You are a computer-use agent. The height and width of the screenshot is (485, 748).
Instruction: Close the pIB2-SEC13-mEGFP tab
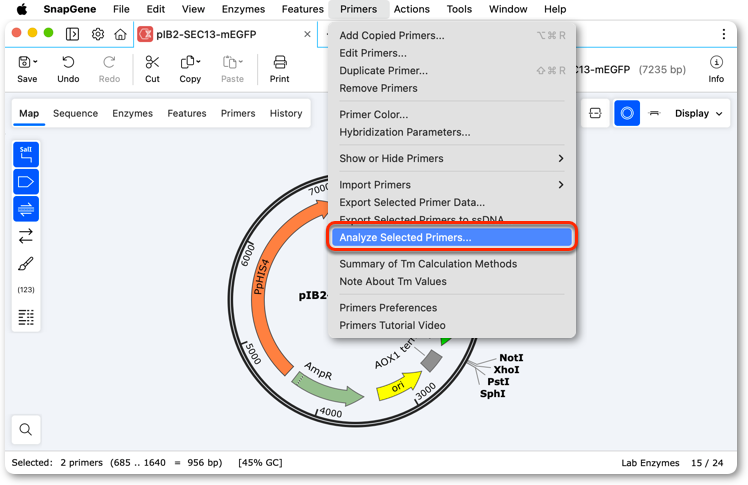click(307, 34)
